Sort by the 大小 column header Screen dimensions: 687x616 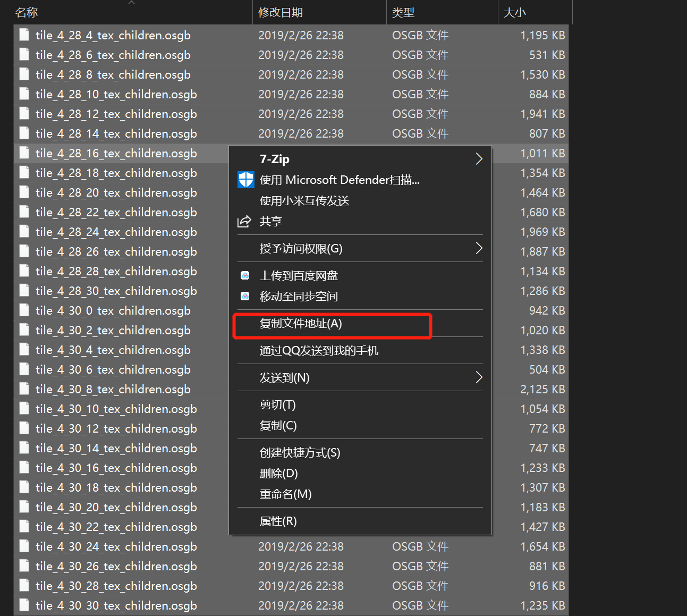(535, 12)
